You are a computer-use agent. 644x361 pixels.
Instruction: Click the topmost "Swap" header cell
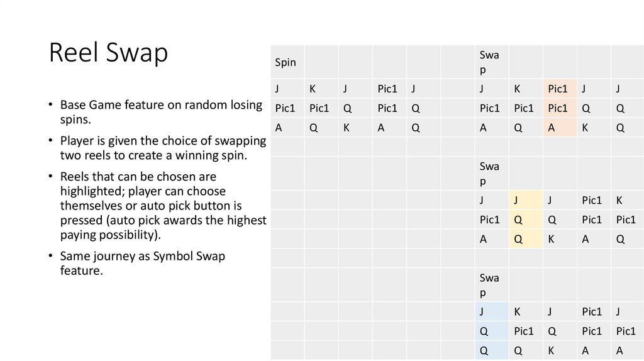pyautogui.click(x=489, y=62)
